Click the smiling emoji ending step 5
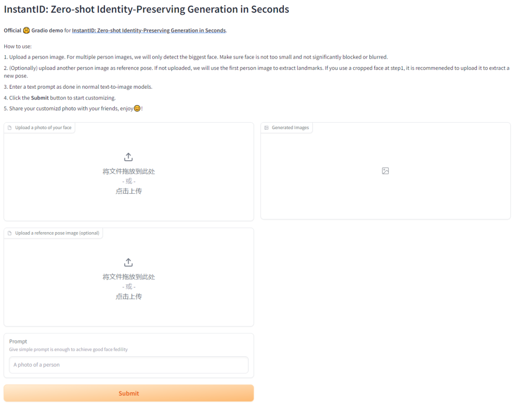Screen dimensions: 532x407 click(137, 108)
